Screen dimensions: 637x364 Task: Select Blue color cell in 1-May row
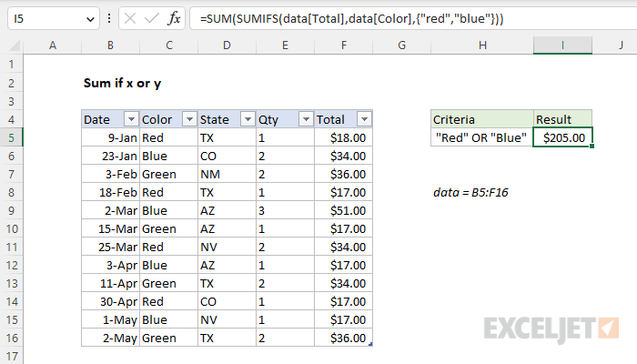click(169, 319)
